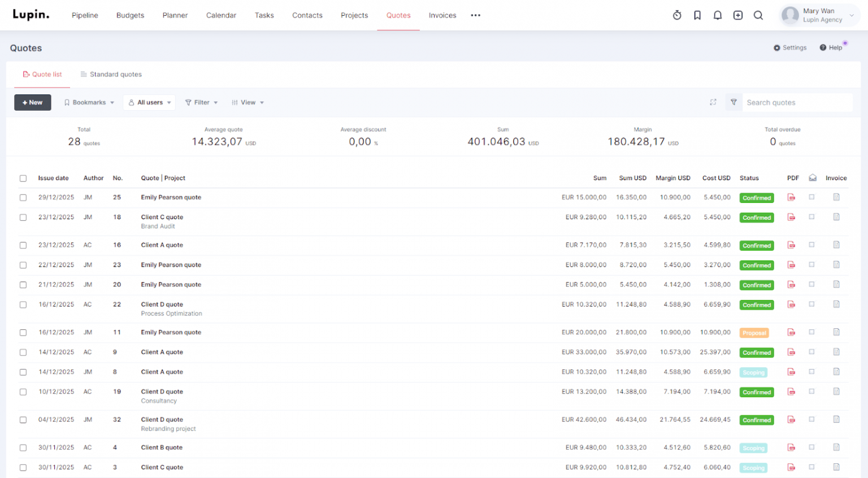This screenshot has height=478, width=868.
Task: Open the All users dropdown
Action: click(x=149, y=102)
